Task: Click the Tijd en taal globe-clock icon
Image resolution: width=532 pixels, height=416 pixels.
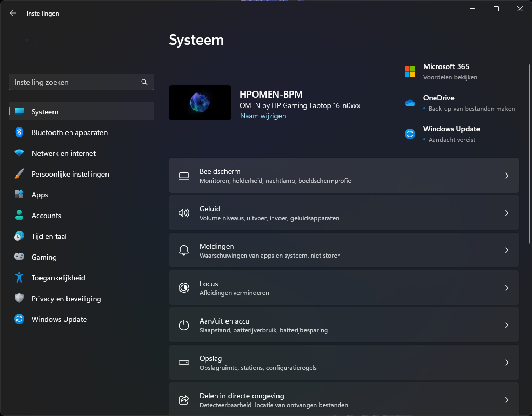Action: click(x=19, y=236)
